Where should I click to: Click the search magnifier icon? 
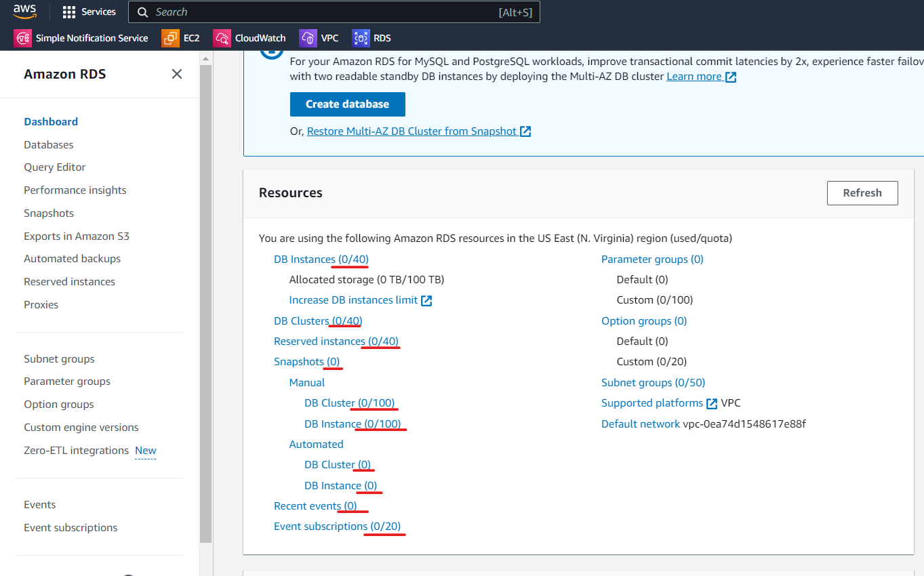(x=142, y=12)
